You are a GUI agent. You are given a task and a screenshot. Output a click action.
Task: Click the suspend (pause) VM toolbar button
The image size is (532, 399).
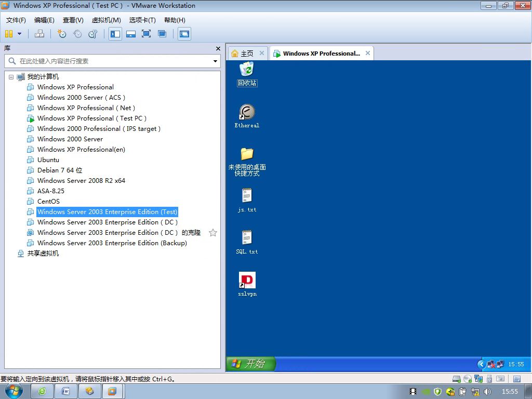pos(9,34)
